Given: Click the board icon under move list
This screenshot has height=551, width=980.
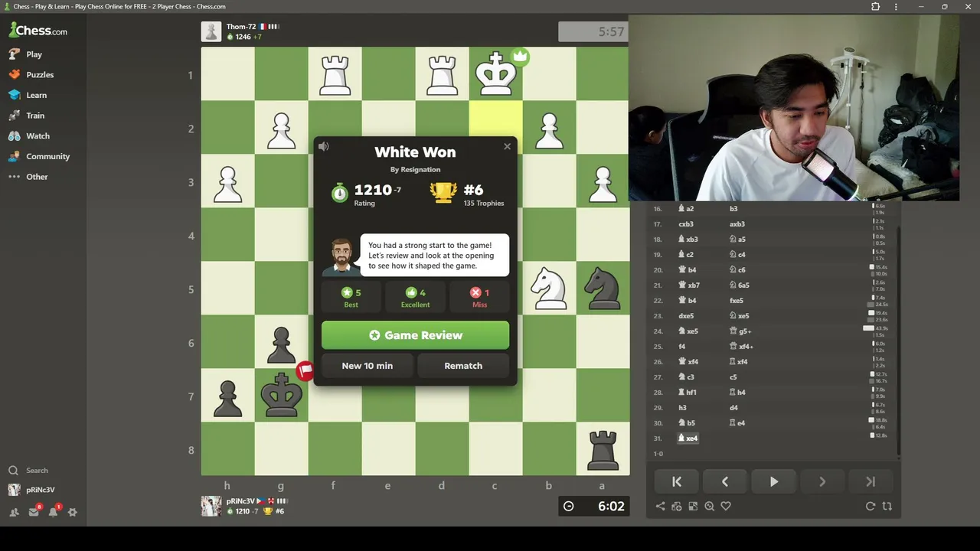Looking at the screenshot, I should tap(693, 506).
